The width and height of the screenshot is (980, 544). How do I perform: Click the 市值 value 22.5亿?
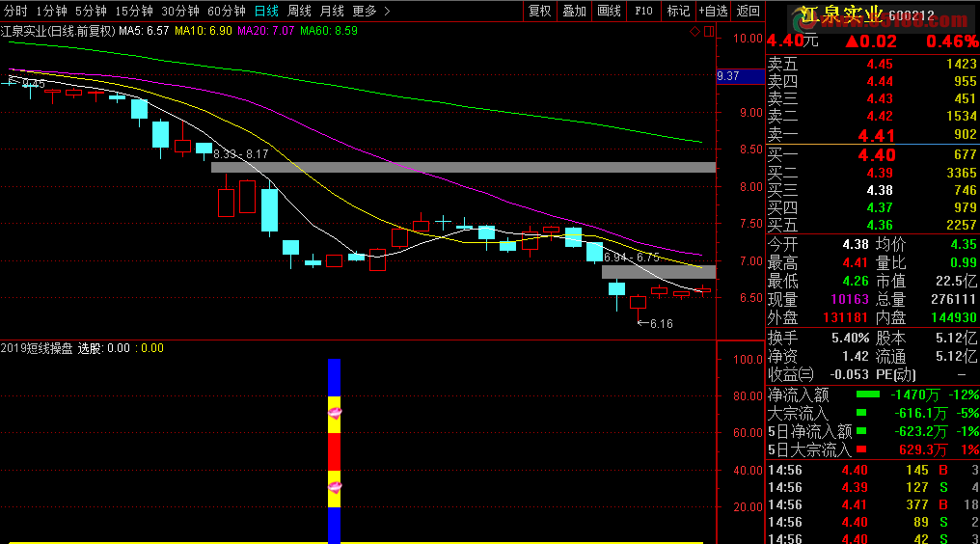click(x=956, y=281)
